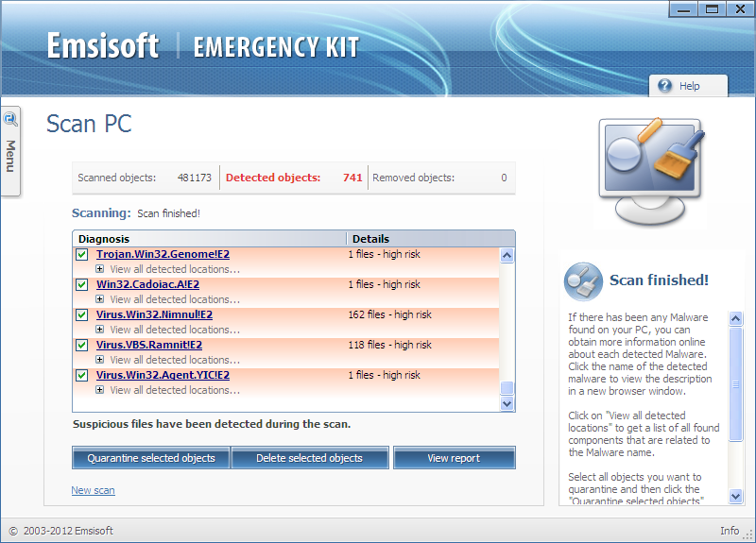Viewport: 756px width, 543px height.
Task: Click Info in the status bar
Action: 730,531
